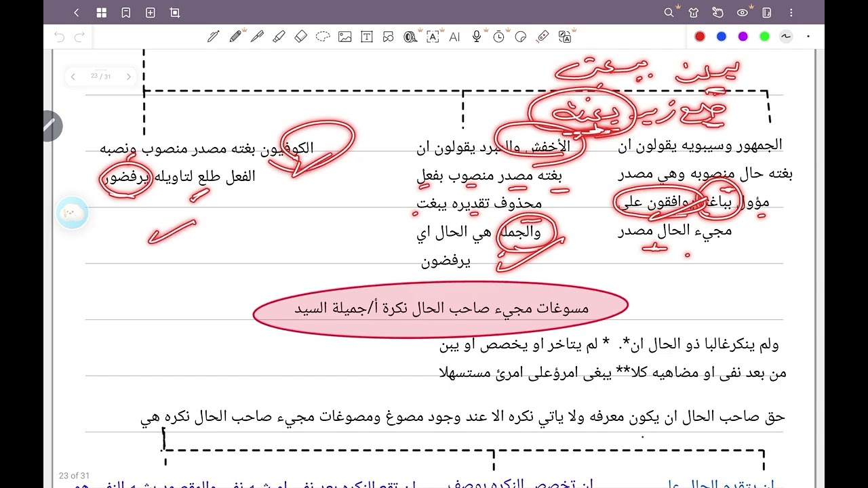Open the theme (shirt) icon

tap(693, 12)
